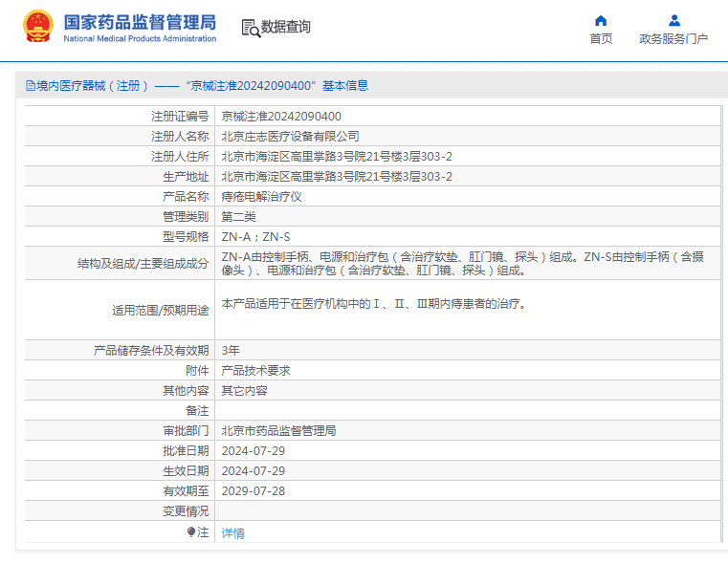Click 数据查询 label
The height and width of the screenshot is (564, 728).
point(285,27)
